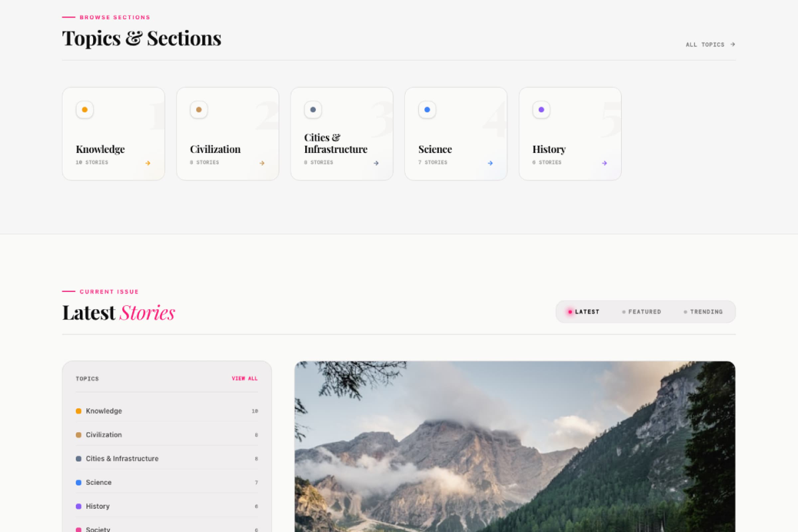Viewport: 798px width, 532px height.
Task: Open the featured mountain story image
Action: click(x=515, y=447)
